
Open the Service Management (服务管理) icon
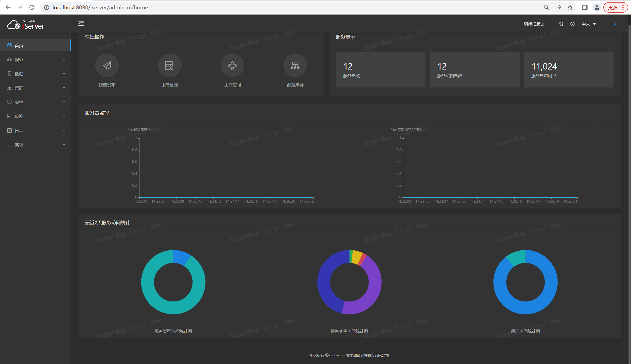(170, 66)
